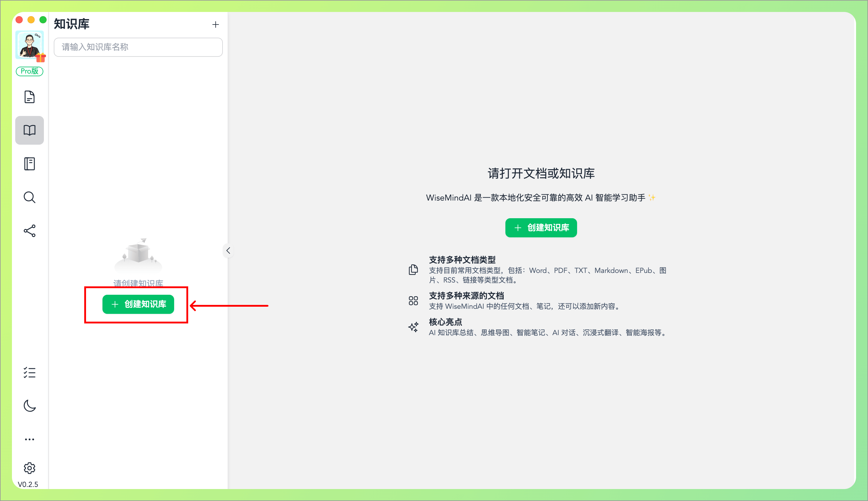This screenshot has width=868, height=501.
Task: Click the sparkles icon beside 核心亮点
Action: 413,327
